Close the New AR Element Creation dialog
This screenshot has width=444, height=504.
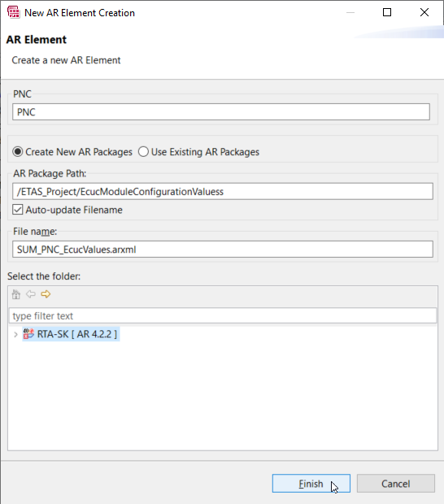[x=424, y=12]
